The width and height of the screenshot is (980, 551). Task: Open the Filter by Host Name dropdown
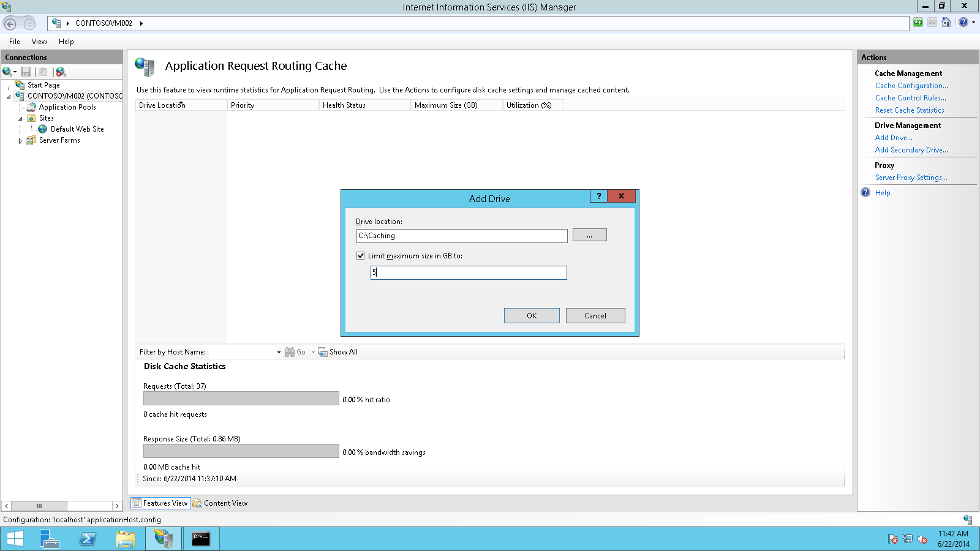(279, 352)
